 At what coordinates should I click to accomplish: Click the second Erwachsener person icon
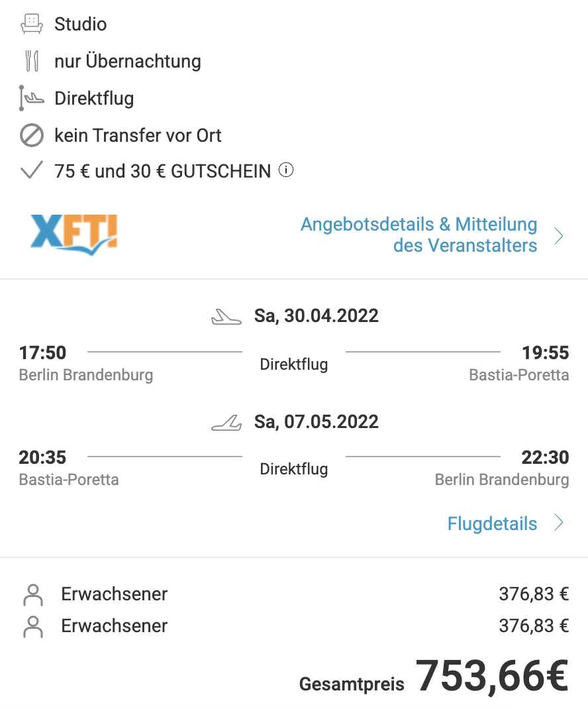(x=33, y=626)
